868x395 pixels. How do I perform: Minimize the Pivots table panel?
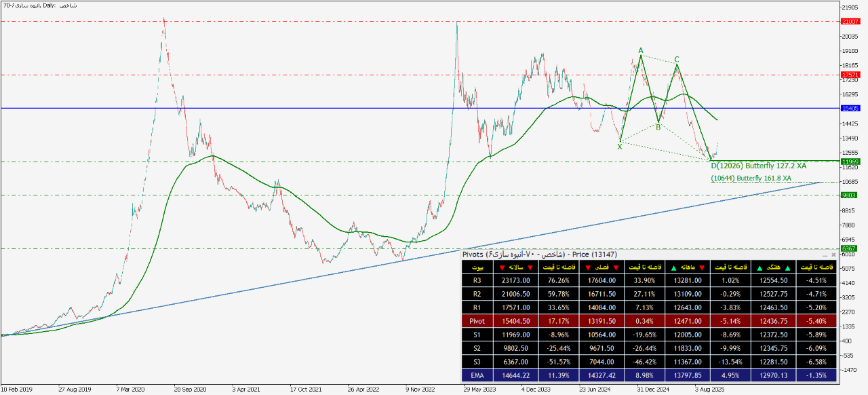825,255
